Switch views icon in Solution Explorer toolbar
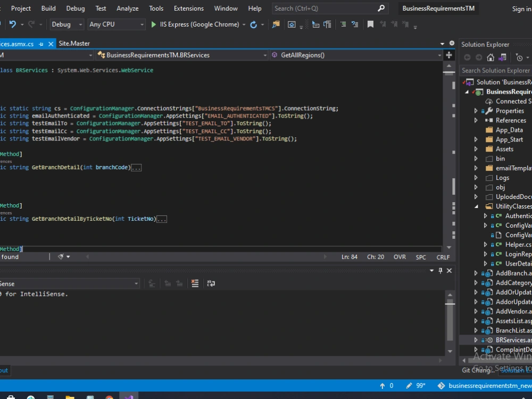Viewport: 532px width, 399px height. [x=502, y=57]
